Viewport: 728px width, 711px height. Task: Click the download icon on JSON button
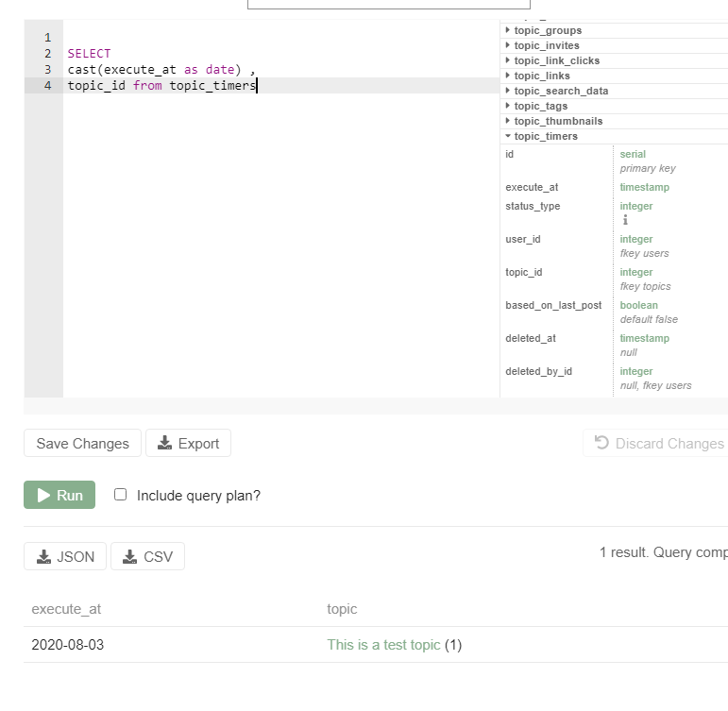click(x=43, y=556)
